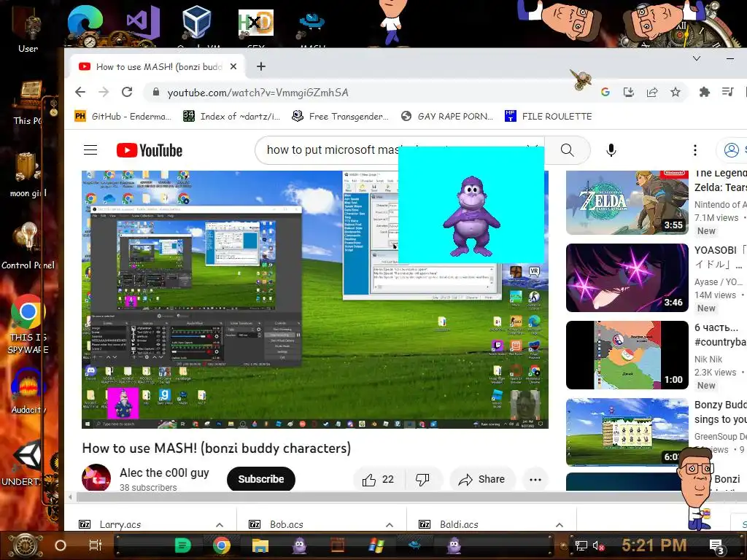The image size is (747, 560).
Task: Expand Baldi.acs download options
Action: (560, 525)
